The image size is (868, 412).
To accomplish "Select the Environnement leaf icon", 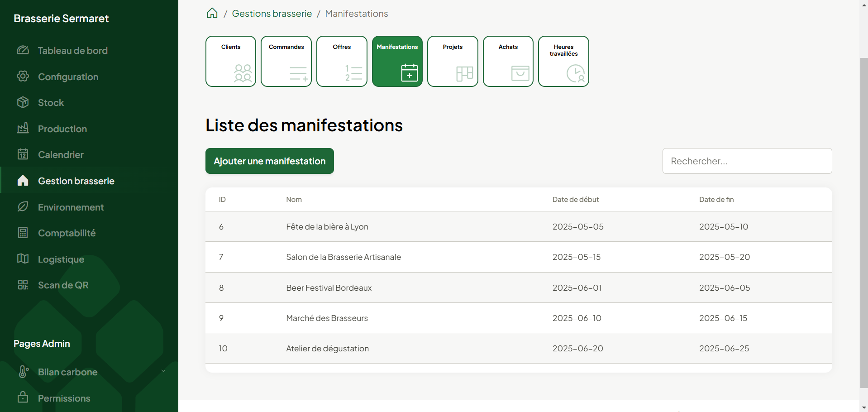I will coord(23,206).
